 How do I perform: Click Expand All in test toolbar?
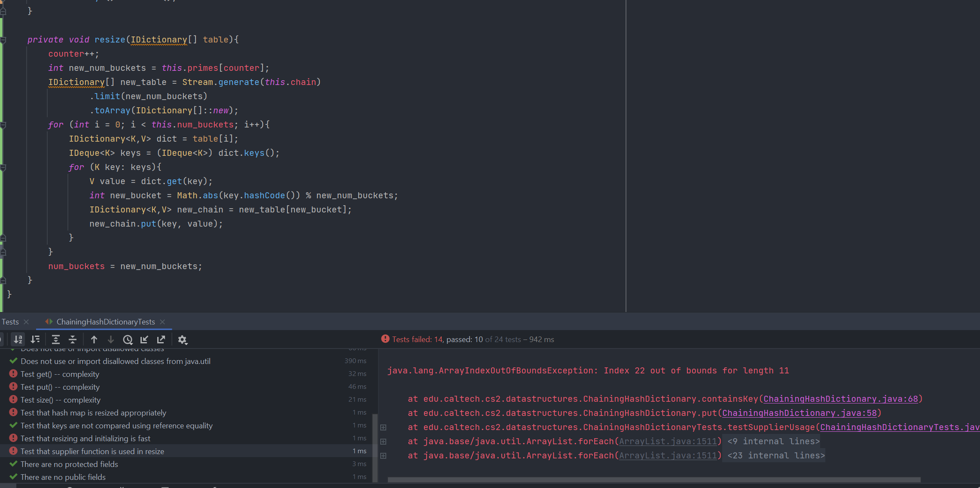click(x=56, y=339)
